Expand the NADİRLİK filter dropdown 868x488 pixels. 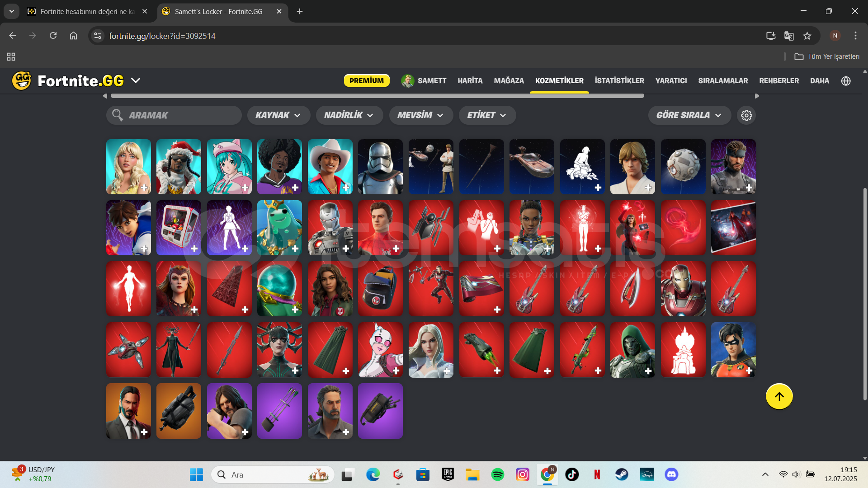tap(349, 115)
